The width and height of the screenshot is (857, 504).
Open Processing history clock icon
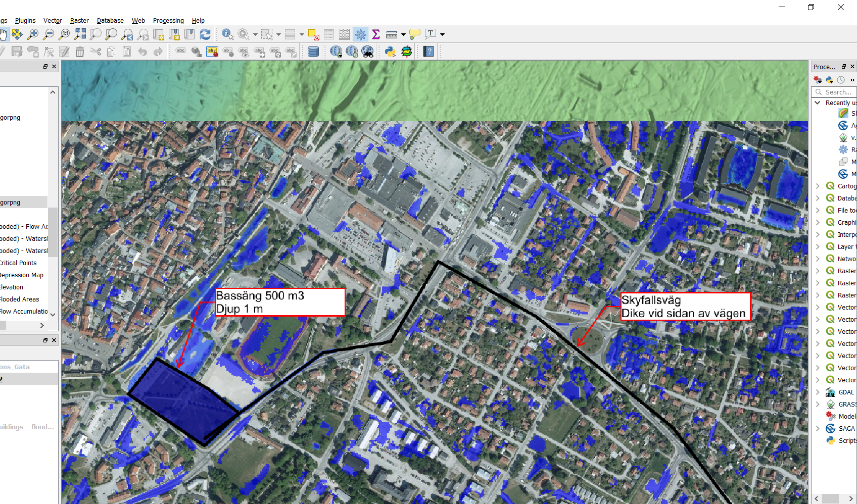pos(841,80)
